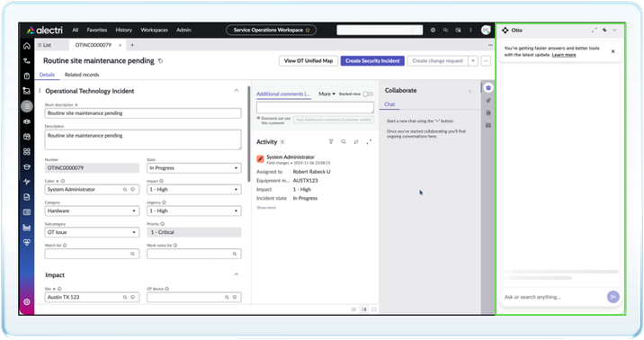Open the Category dropdown
Screen dimensions: 644x340
(x=92, y=210)
